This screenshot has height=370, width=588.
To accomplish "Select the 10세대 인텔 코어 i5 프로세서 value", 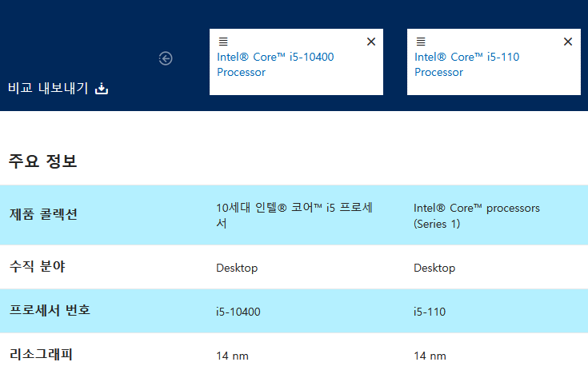I will tap(294, 215).
